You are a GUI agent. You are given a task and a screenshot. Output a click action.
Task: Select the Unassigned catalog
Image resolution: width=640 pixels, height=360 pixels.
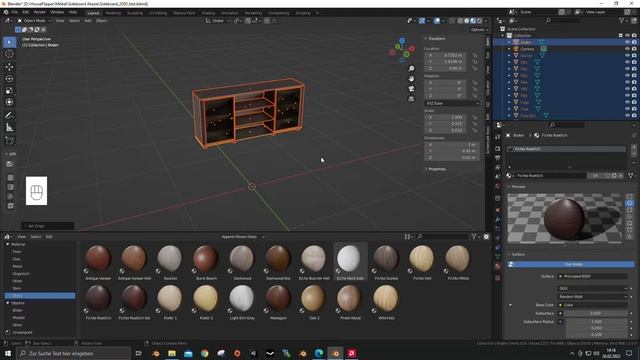click(22, 332)
